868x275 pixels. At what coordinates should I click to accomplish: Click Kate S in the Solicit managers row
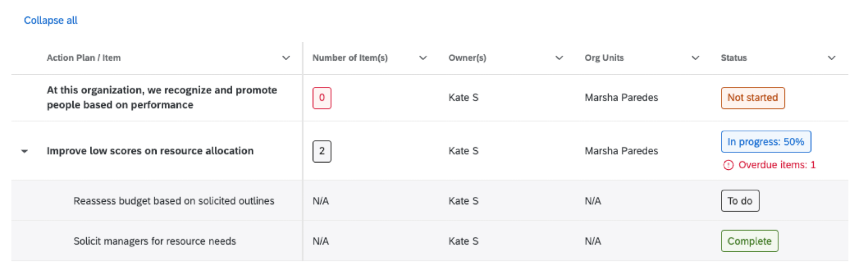click(463, 241)
